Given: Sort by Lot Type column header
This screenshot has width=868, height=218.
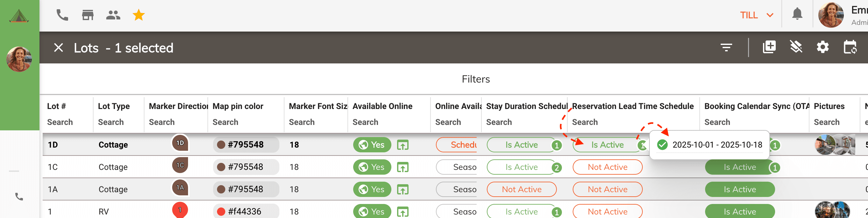Looking at the screenshot, I should point(114,106).
